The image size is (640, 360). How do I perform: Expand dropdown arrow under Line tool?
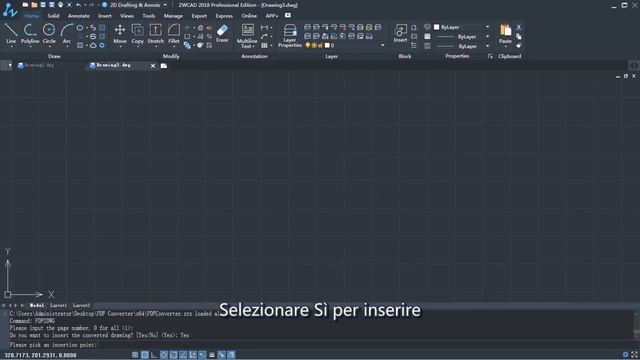click(x=11, y=47)
